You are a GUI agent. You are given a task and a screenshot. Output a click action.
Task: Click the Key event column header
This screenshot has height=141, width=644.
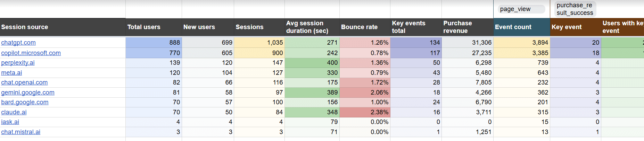click(x=576, y=27)
